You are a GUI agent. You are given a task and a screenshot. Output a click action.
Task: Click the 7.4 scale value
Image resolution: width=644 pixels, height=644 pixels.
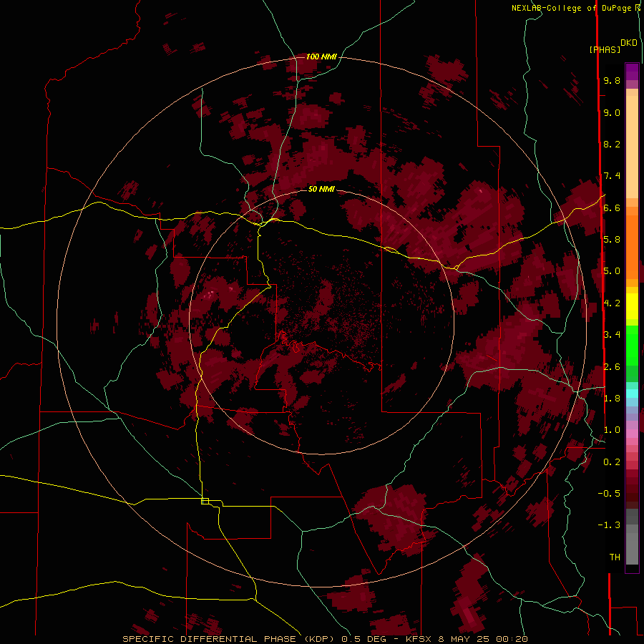612,176
